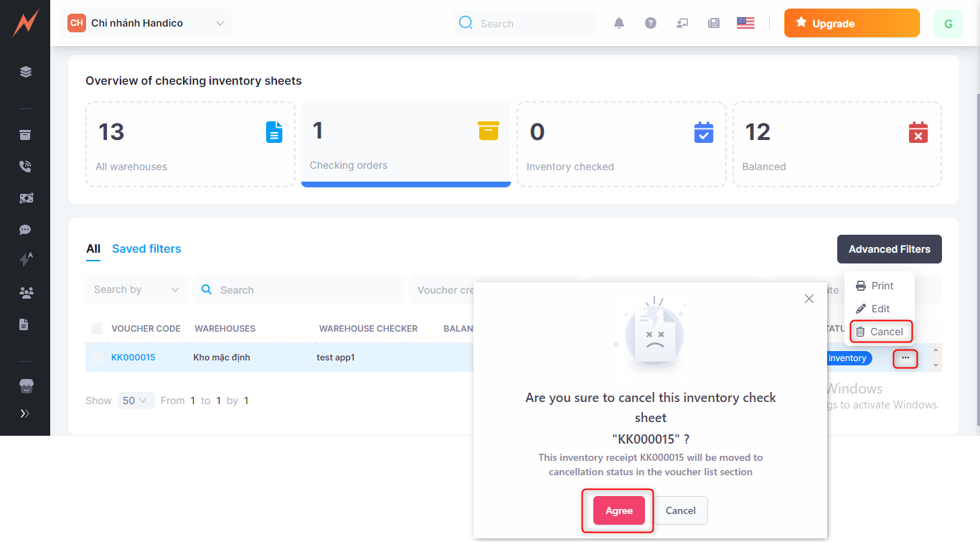Tick the checkbox for row KK000015
Viewport: 980px width, 542px height.
pyautogui.click(x=97, y=358)
